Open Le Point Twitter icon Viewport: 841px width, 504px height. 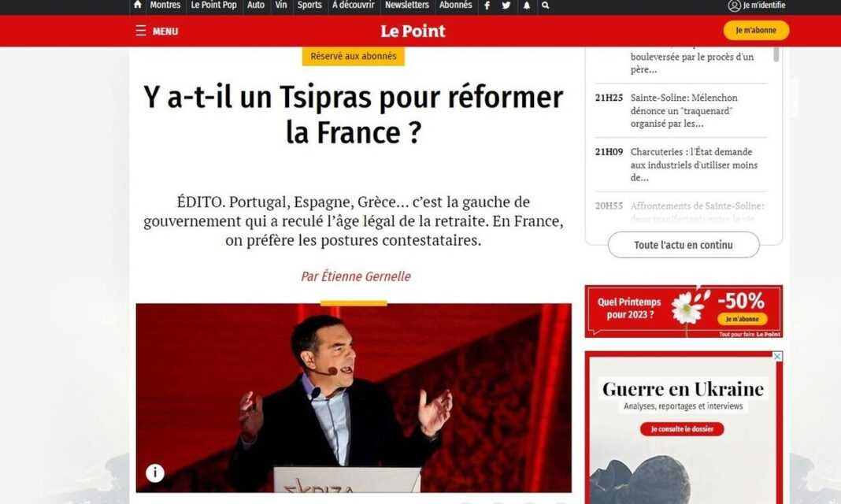(x=506, y=6)
